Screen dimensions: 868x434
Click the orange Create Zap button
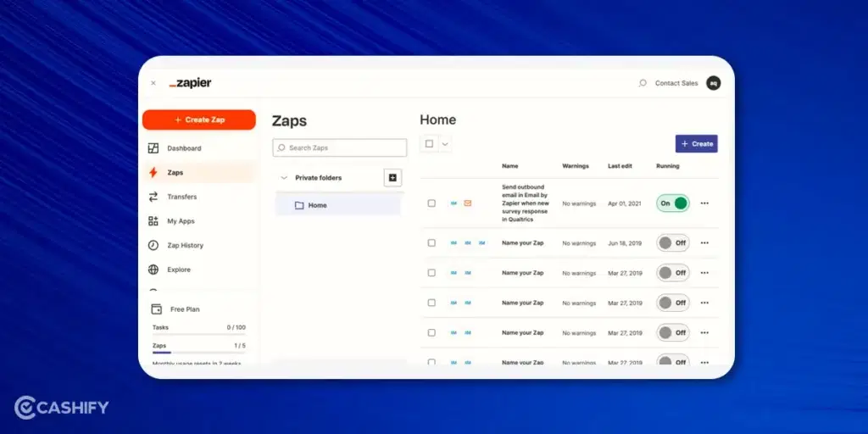pos(198,120)
